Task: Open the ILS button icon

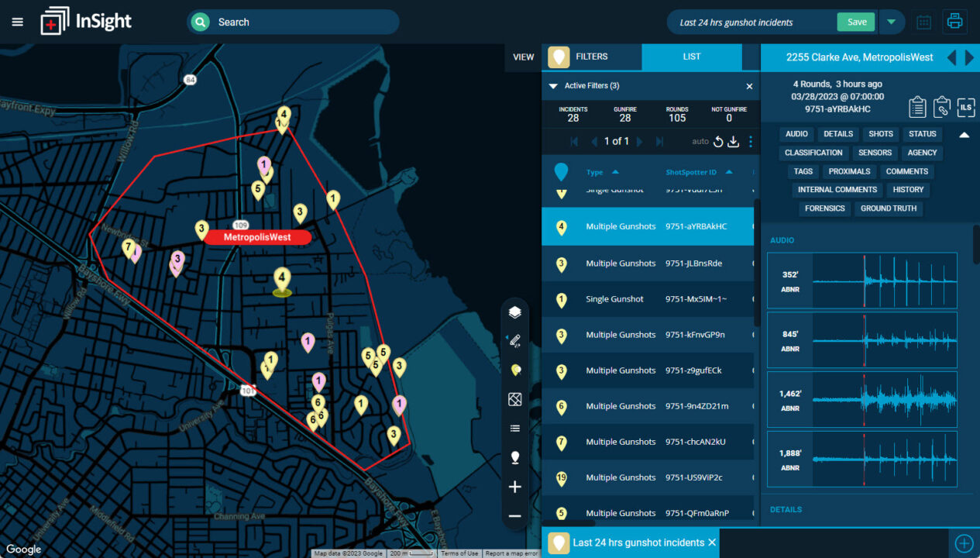Action: pos(966,107)
